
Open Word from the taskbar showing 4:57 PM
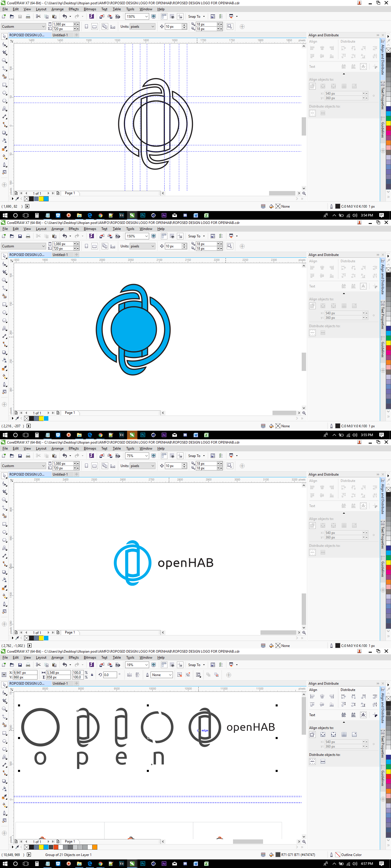point(196,864)
